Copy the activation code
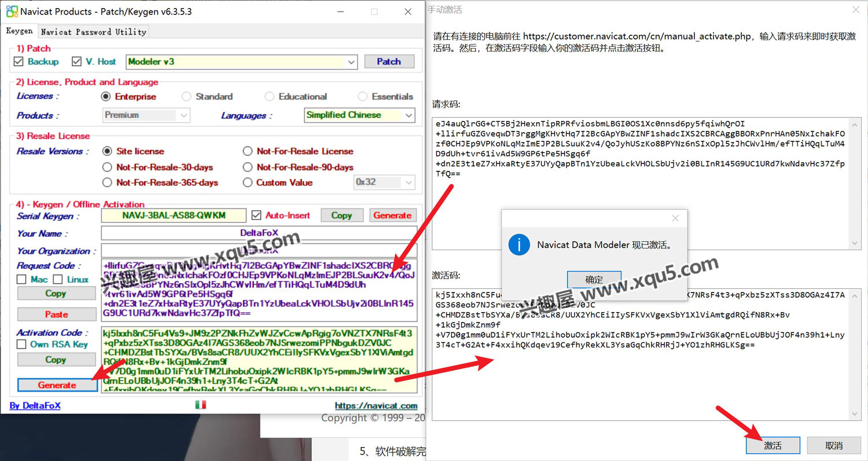The width and height of the screenshot is (868, 461). (56, 360)
